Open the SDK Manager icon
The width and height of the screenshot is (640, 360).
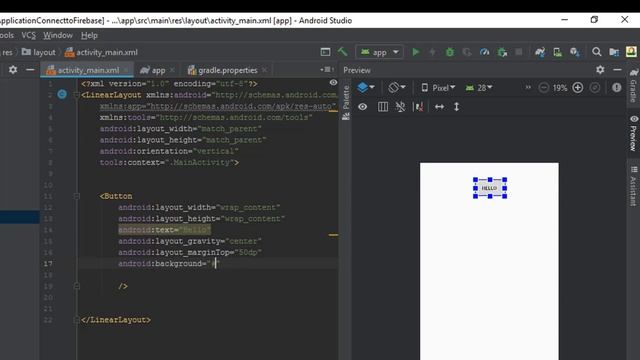[575, 52]
